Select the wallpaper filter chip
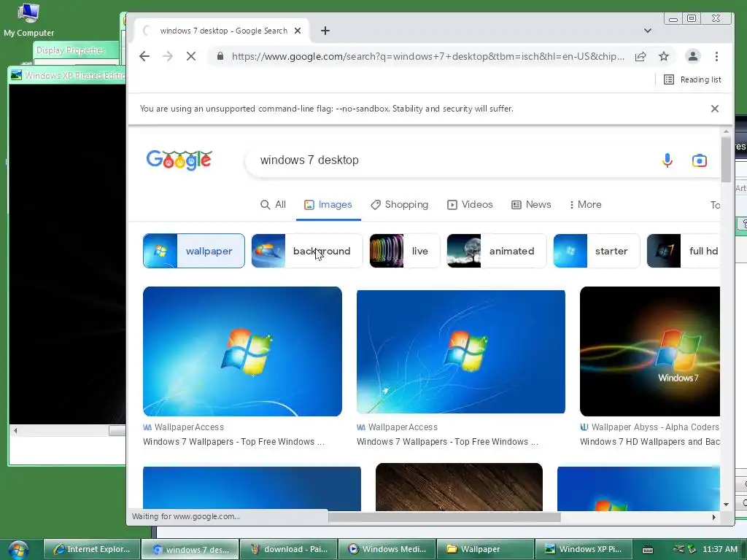 click(x=194, y=251)
